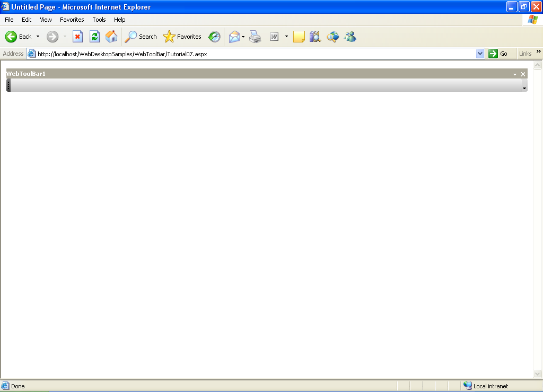This screenshot has height=392, width=543.
Task: Expand the address bar dropdown list
Action: tap(480, 54)
